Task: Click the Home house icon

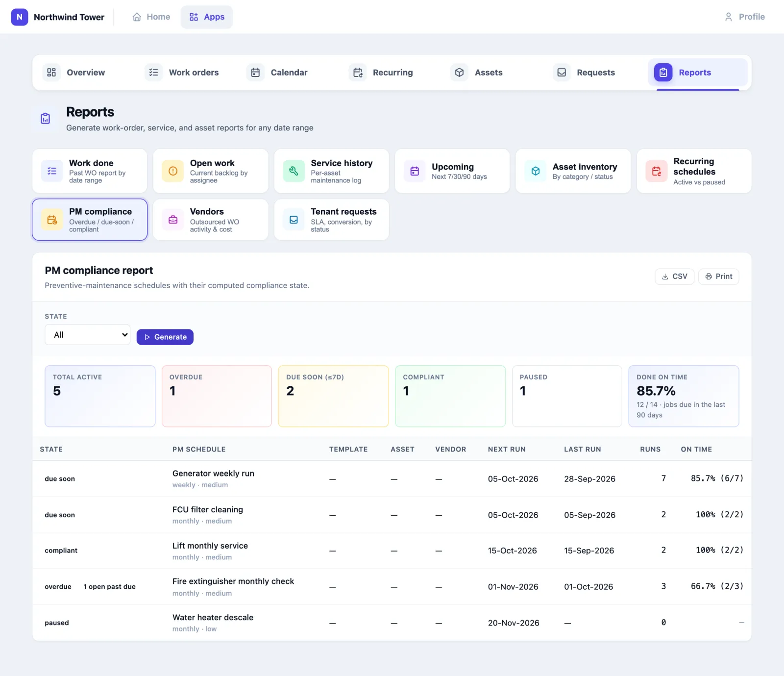Action: tap(137, 17)
